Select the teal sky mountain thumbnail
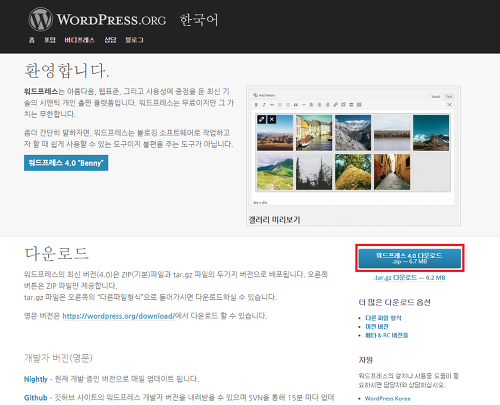Screen dimensions: 500x405 (x=431, y=133)
